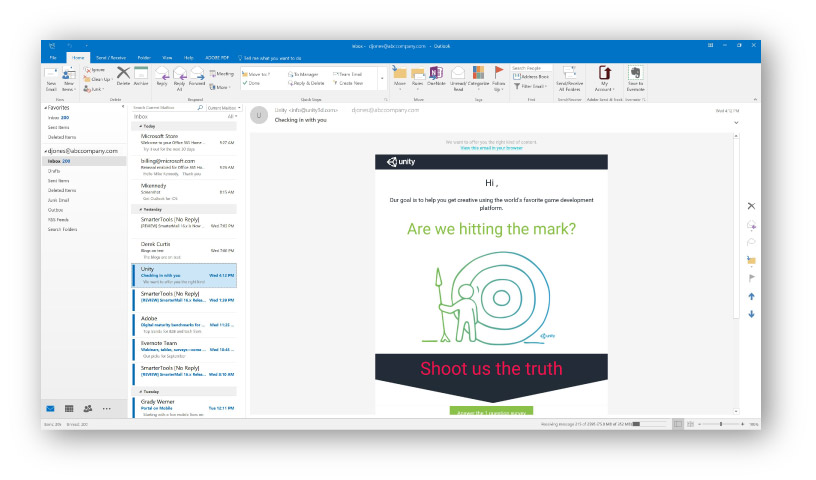Open the Address Book
The height and width of the screenshot is (480, 816).
tap(531, 77)
